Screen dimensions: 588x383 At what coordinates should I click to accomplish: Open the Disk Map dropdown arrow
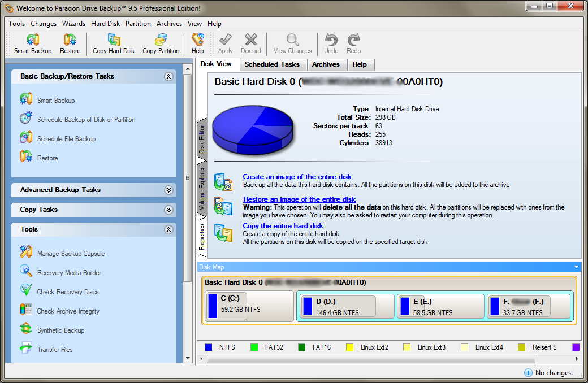point(576,267)
